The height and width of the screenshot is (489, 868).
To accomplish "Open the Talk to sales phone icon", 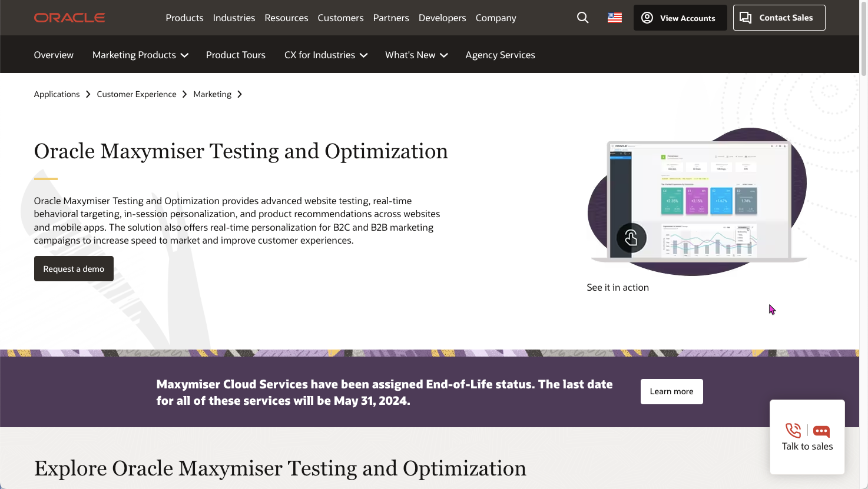I will [793, 431].
